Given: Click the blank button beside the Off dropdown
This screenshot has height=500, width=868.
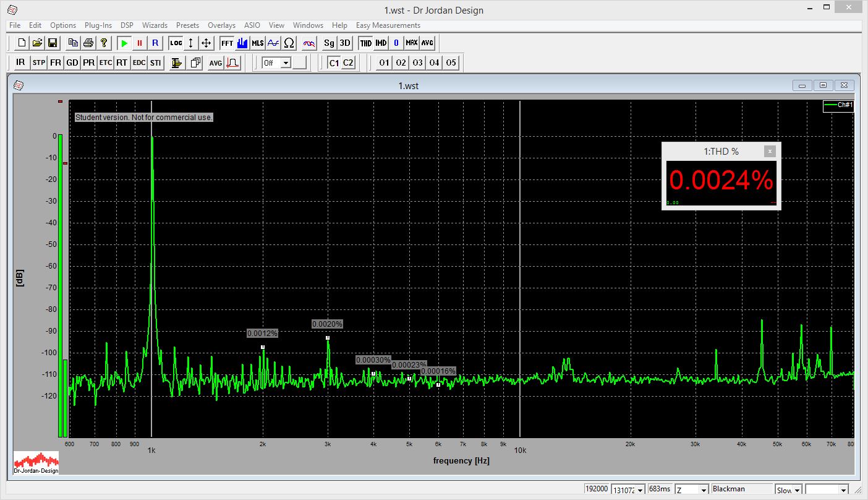Looking at the screenshot, I should click(299, 62).
